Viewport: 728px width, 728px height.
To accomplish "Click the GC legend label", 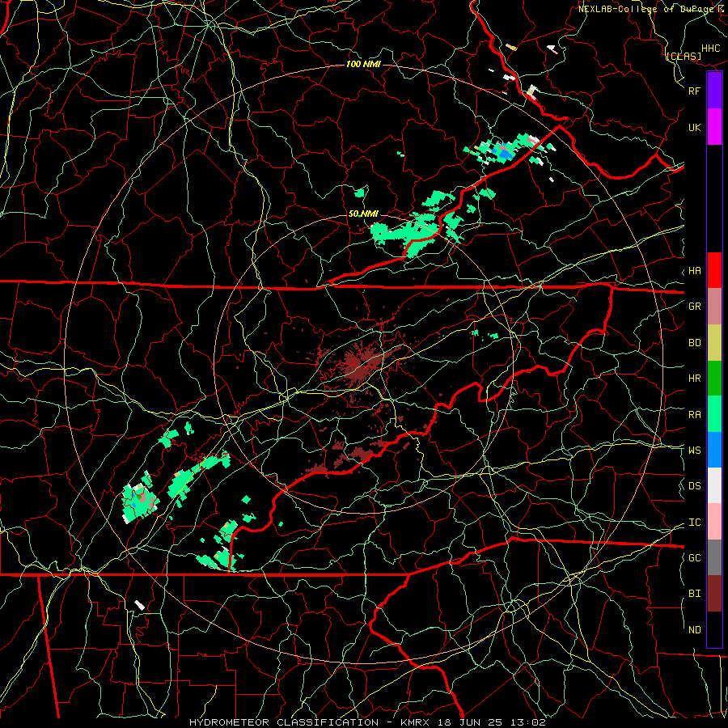I will pyautogui.click(x=694, y=557).
